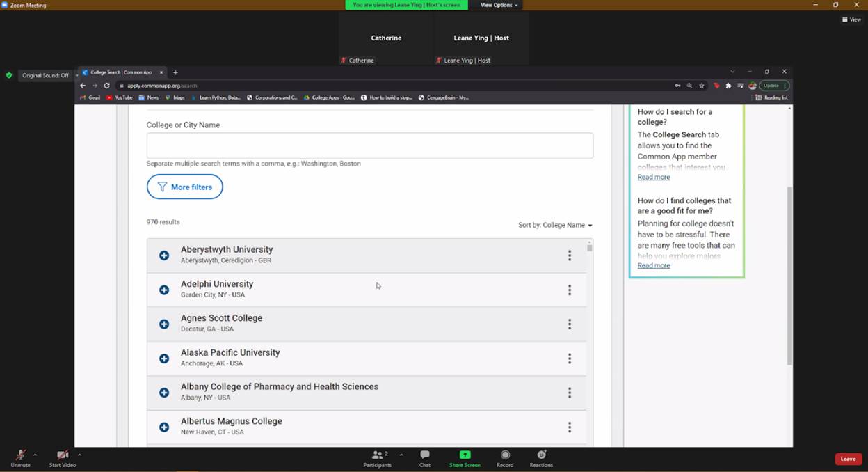Open the Participants panel
This screenshot has width=868, height=472.
[377, 458]
